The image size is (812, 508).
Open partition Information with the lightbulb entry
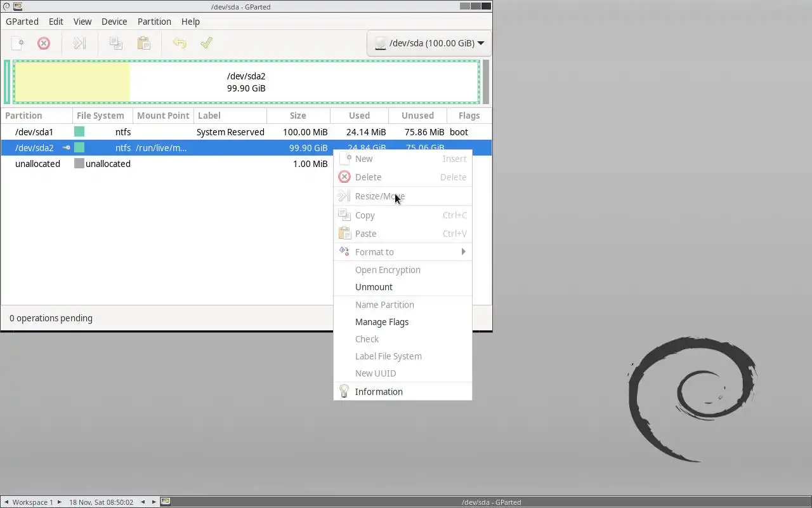pyautogui.click(x=403, y=392)
